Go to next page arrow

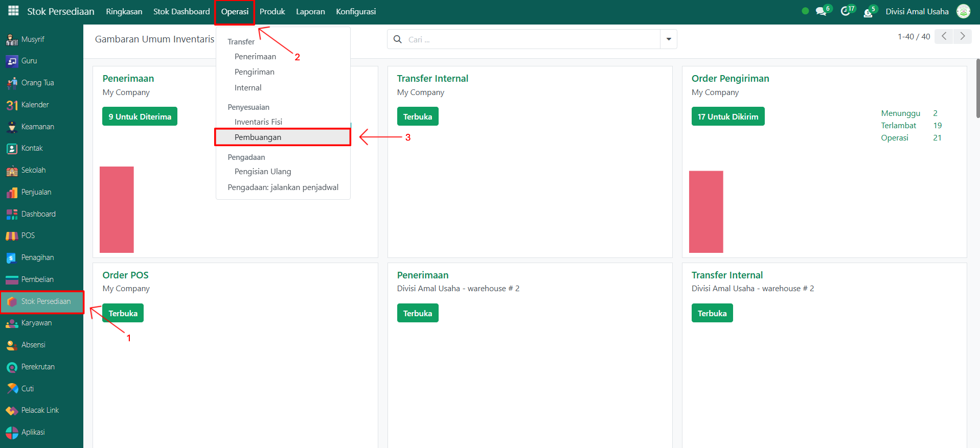pos(963,36)
